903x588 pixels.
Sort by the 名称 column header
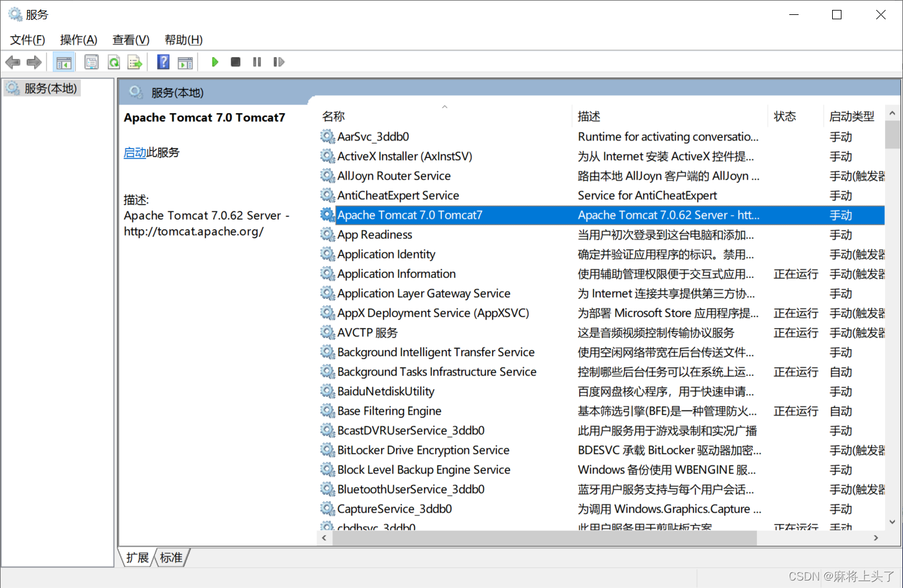click(x=444, y=116)
